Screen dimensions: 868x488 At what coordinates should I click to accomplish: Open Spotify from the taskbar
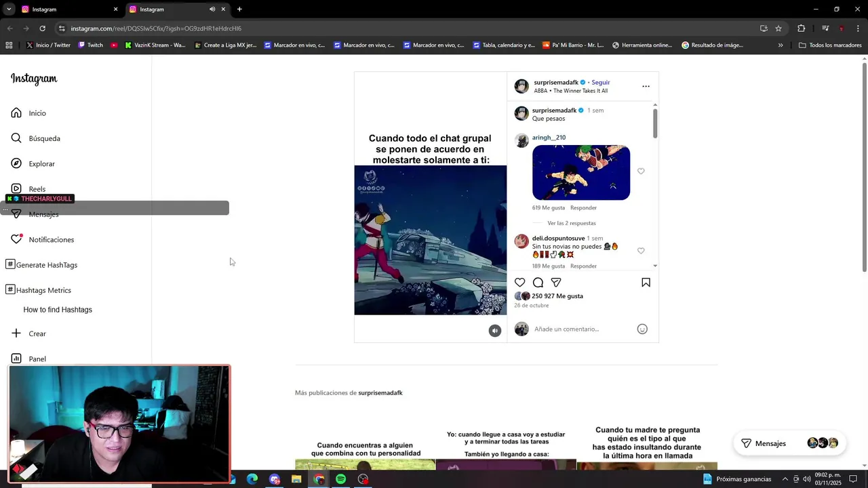[341, 479]
